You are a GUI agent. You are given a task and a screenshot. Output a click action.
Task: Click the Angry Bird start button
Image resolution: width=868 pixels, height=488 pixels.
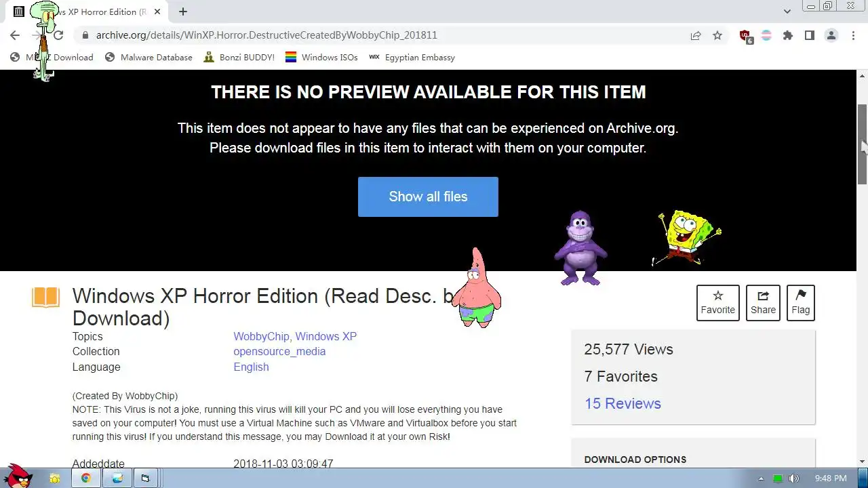pos(18,476)
